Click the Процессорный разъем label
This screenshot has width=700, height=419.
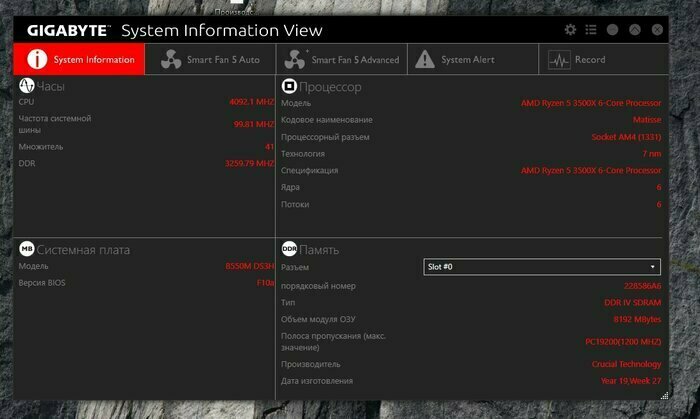(325, 137)
